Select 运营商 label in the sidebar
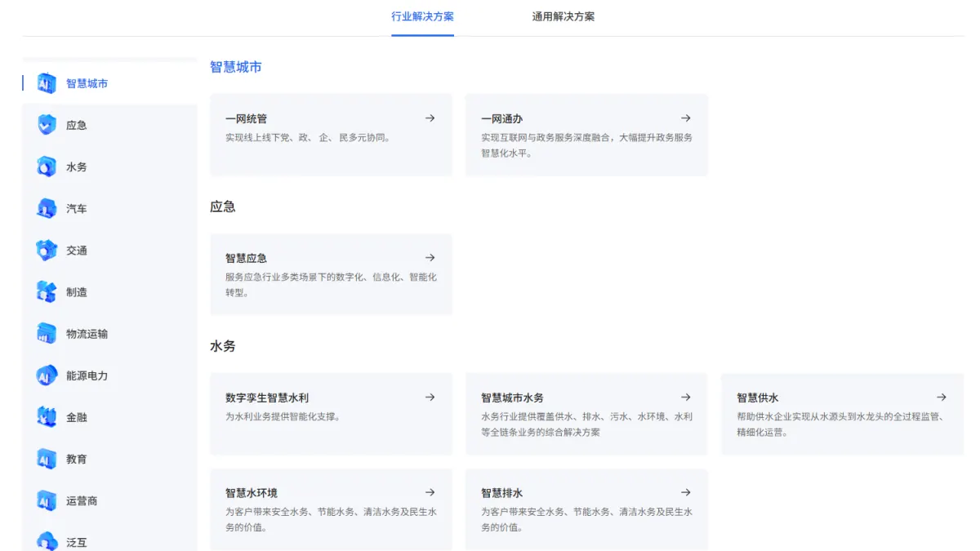 point(82,500)
